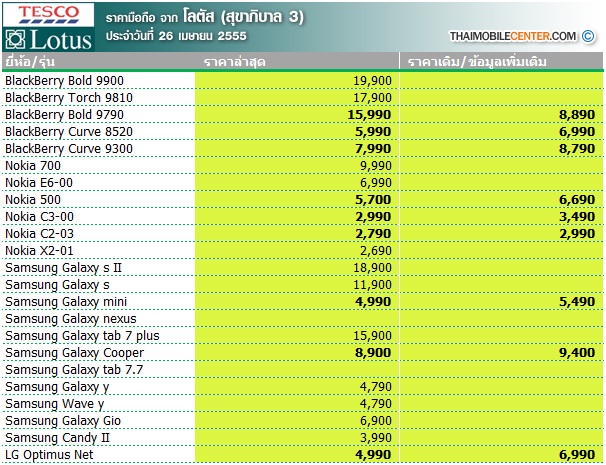Click the 19,900 price for Bold 9900
The image size is (606, 465).
(x=372, y=81)
